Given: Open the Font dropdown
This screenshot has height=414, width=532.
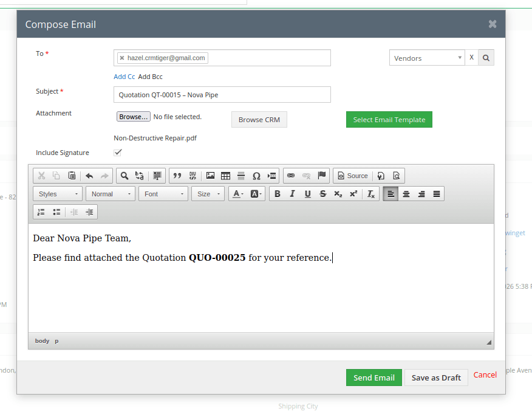Looking at the screenshot, I should tap(163, 194).
